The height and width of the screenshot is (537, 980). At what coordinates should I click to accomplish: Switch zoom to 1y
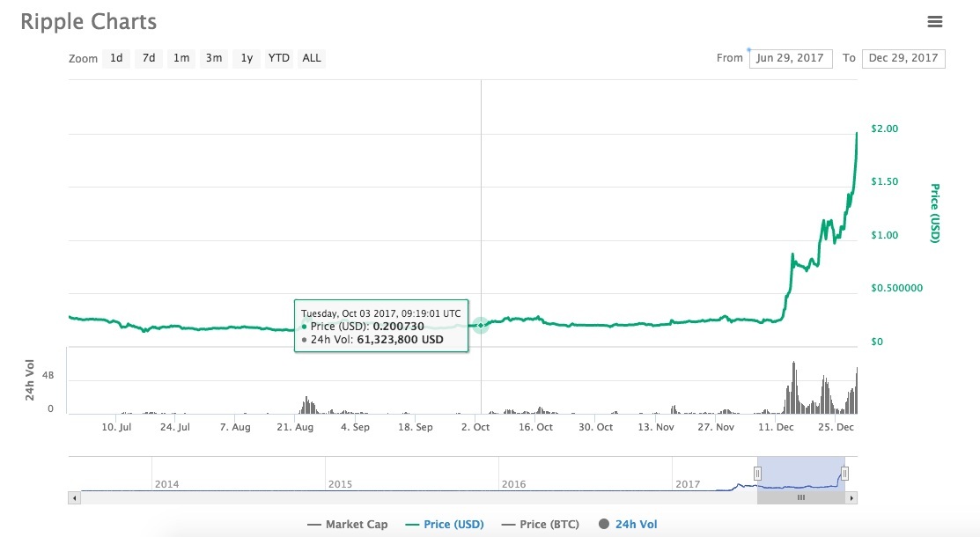click(x=247, y=58)
